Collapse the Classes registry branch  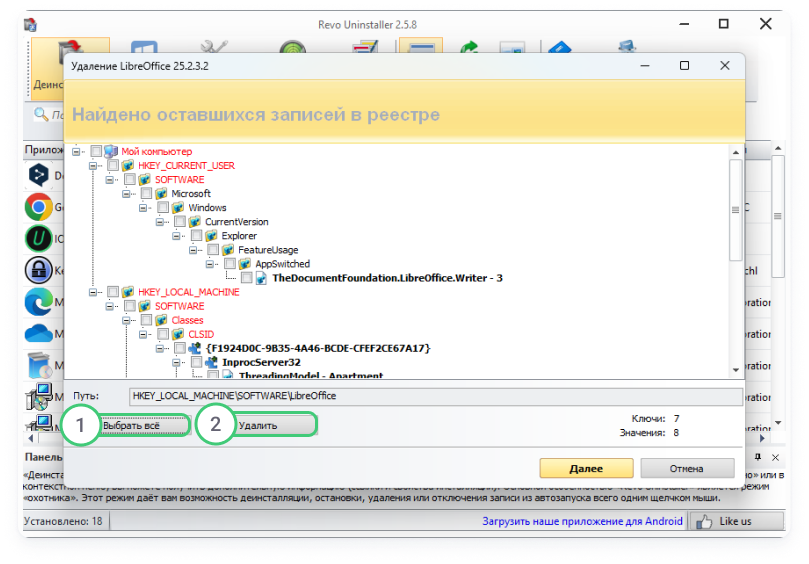tap(126, 320)
